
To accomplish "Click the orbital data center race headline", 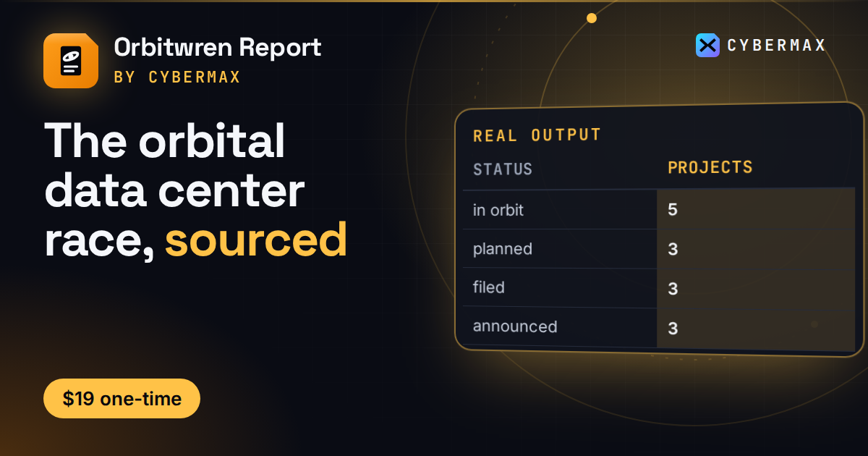I will (x=196, y=191).
